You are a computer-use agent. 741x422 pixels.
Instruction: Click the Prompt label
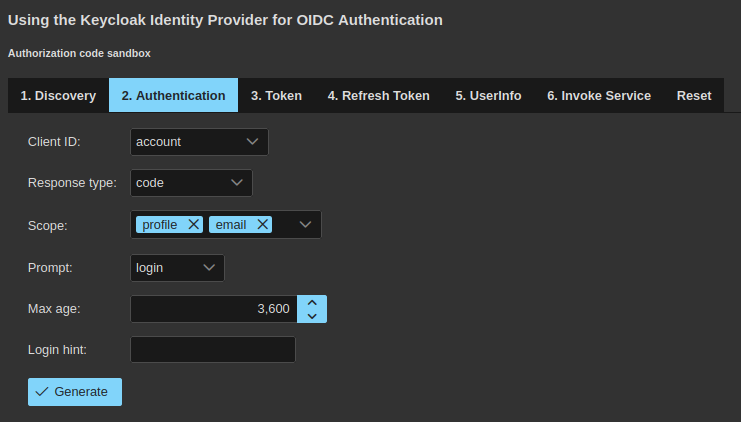point(50,268)
